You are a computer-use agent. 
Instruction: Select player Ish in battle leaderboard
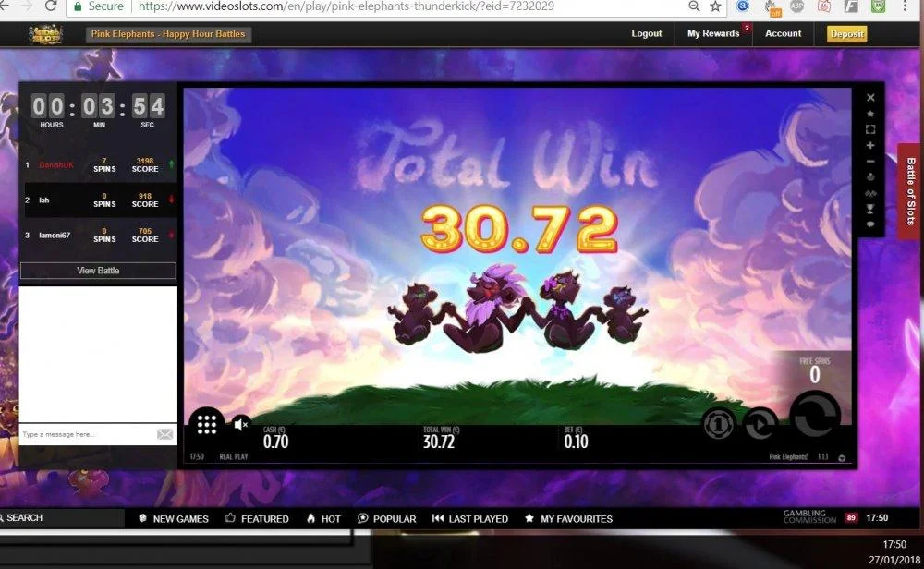[x=44, y=200]
